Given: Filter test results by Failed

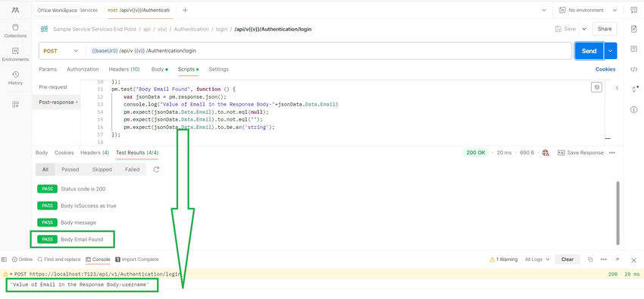Looking at the screenshot, I should click(133, 169).
